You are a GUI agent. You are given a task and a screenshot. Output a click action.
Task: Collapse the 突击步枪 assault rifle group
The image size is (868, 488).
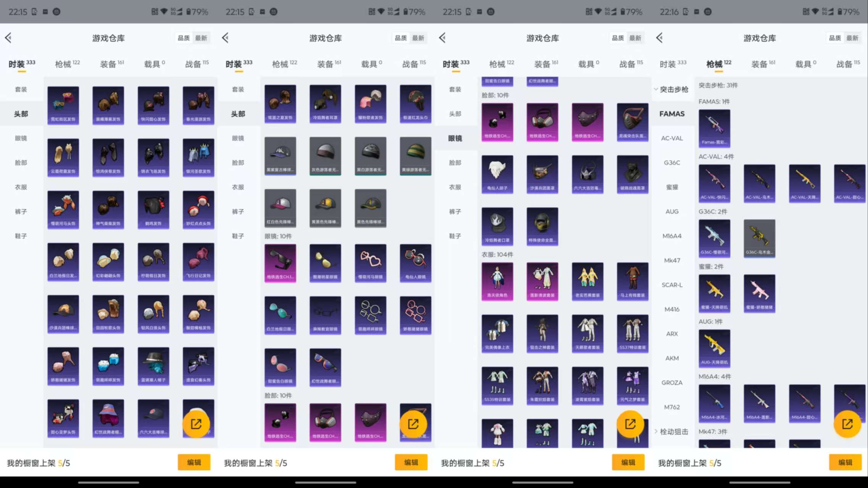(x=672, y=89)
